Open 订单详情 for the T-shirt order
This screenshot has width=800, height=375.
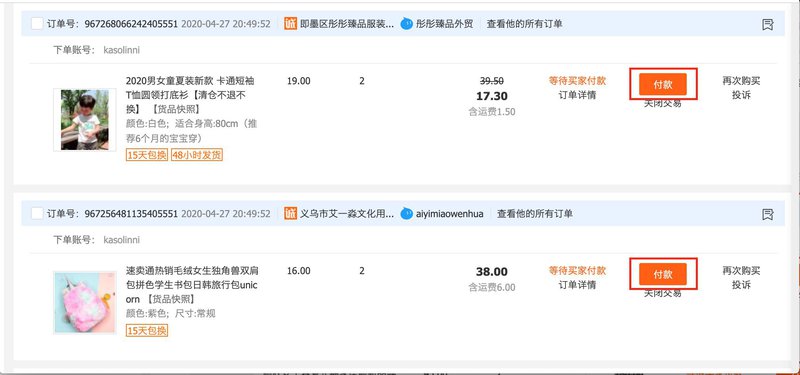pyautogui.click(x=577, y=95)
